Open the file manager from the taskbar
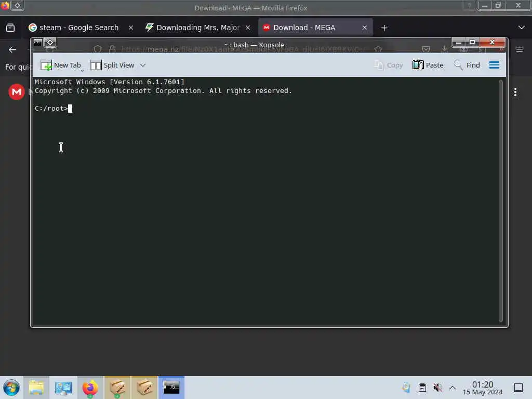This screenshot has width=532, height=399. tap(36, 388)
